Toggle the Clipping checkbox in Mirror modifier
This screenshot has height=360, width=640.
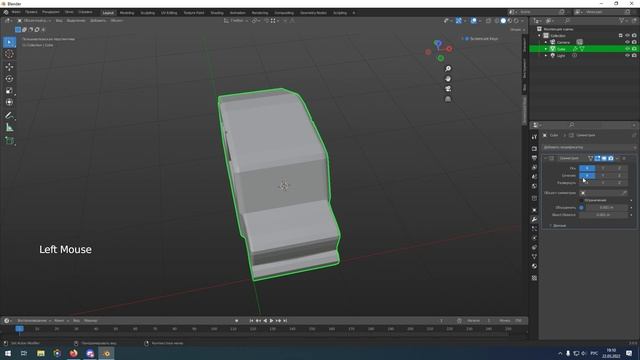pos(581,200)
